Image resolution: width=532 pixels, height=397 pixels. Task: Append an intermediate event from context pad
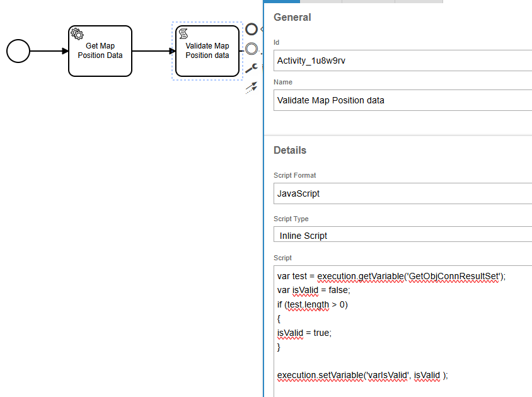click(252, 49)
